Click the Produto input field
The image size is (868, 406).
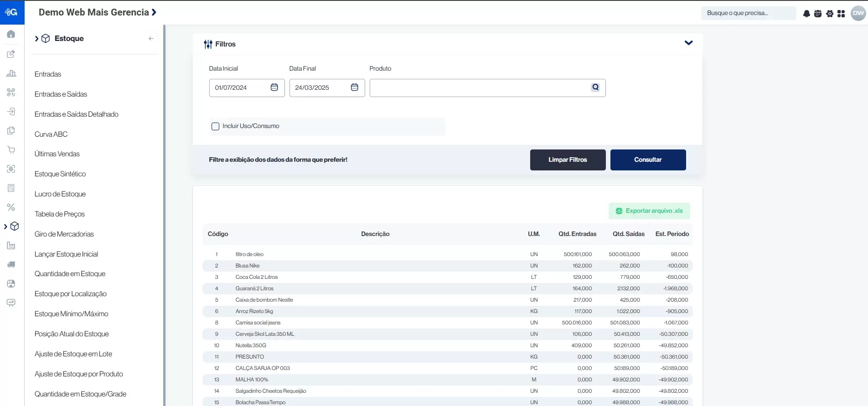click(x=479, y=88)
